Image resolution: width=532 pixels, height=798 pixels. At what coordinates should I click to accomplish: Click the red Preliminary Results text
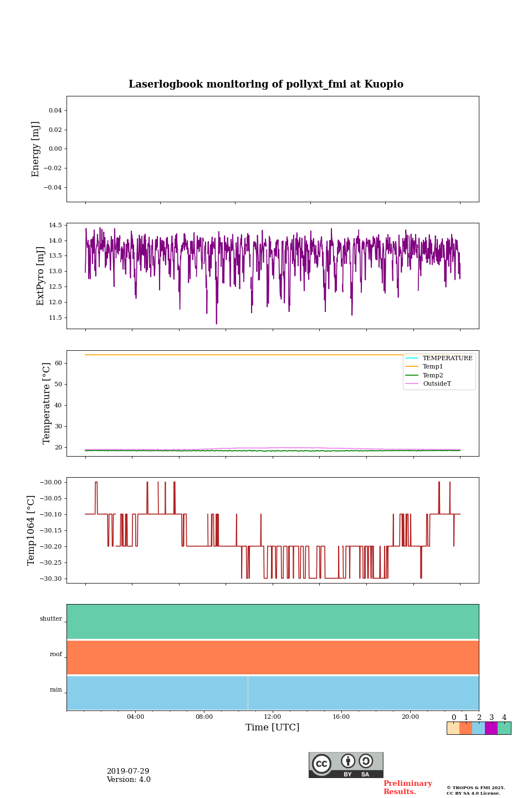coord(407,787)
